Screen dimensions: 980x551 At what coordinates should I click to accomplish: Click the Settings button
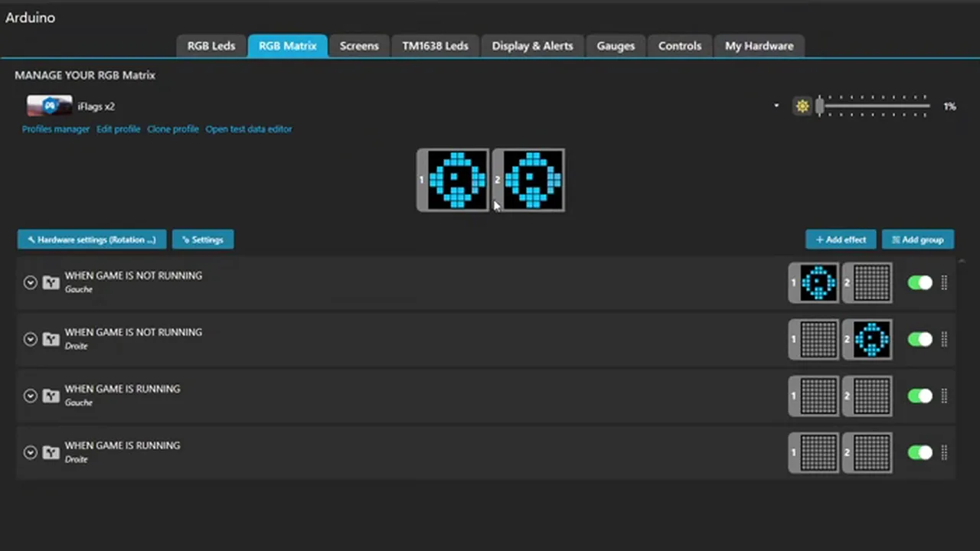click(203, 240)
